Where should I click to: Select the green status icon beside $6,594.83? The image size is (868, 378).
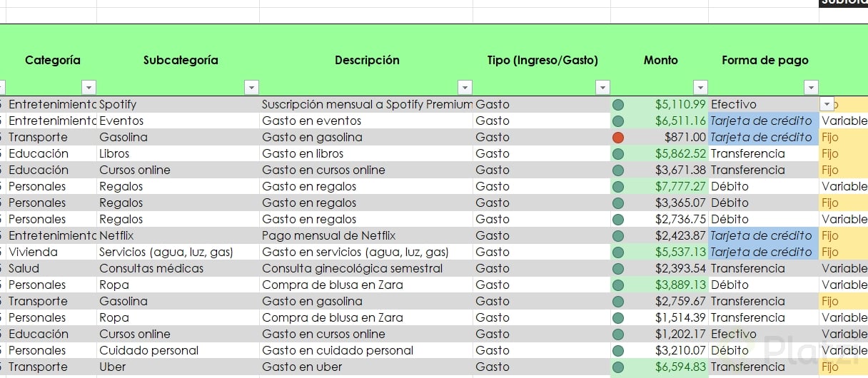click(x=618, y=367)
